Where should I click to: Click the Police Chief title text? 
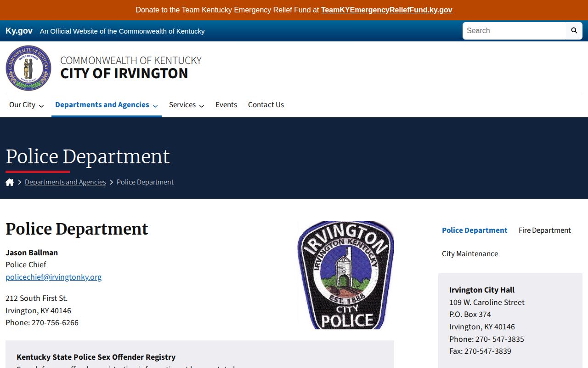[x=26, y=264]
